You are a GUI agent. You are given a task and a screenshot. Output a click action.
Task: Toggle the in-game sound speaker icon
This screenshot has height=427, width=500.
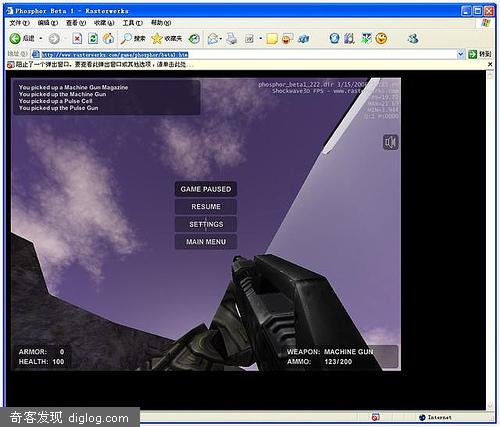(390, 142)
